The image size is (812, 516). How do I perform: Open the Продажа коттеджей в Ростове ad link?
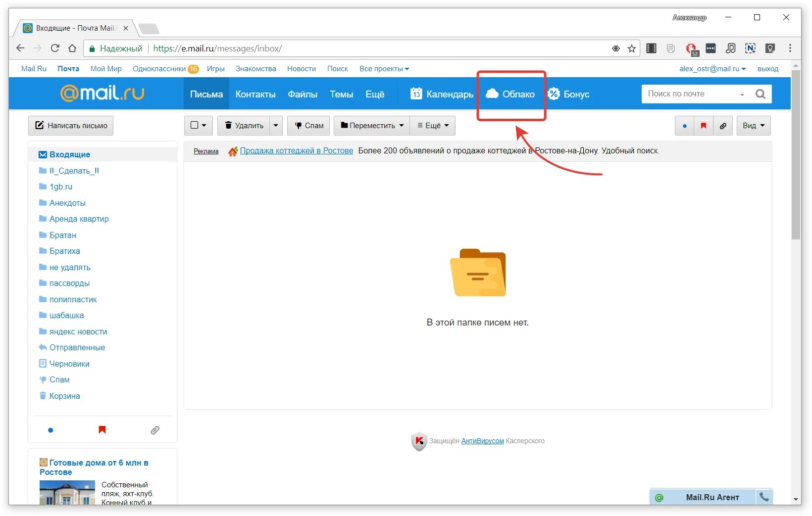[297, 151]
